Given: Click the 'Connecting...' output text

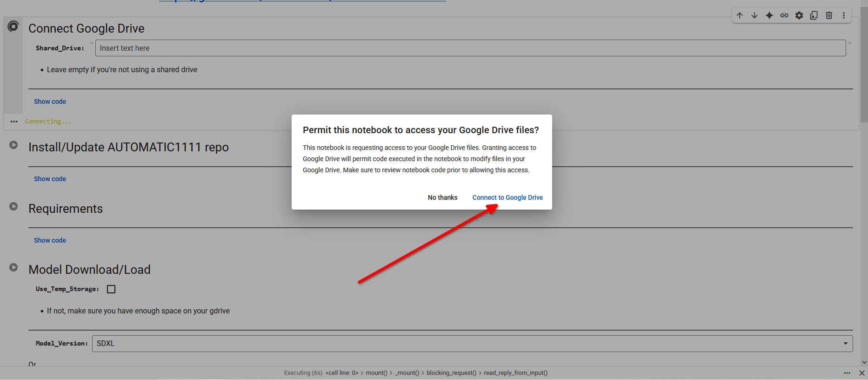Looking at the screenshot, I should pyautogui.click(x=48, y=122).
